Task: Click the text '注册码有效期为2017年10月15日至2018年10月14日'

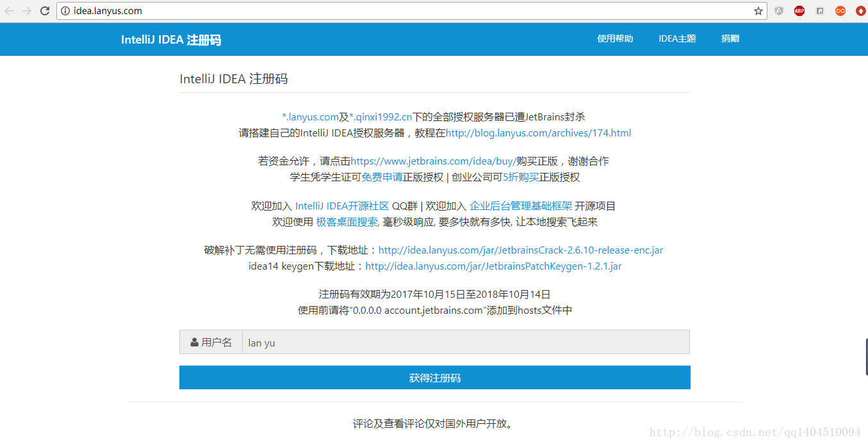Action: pyautogui.click(x=435, y=295)
